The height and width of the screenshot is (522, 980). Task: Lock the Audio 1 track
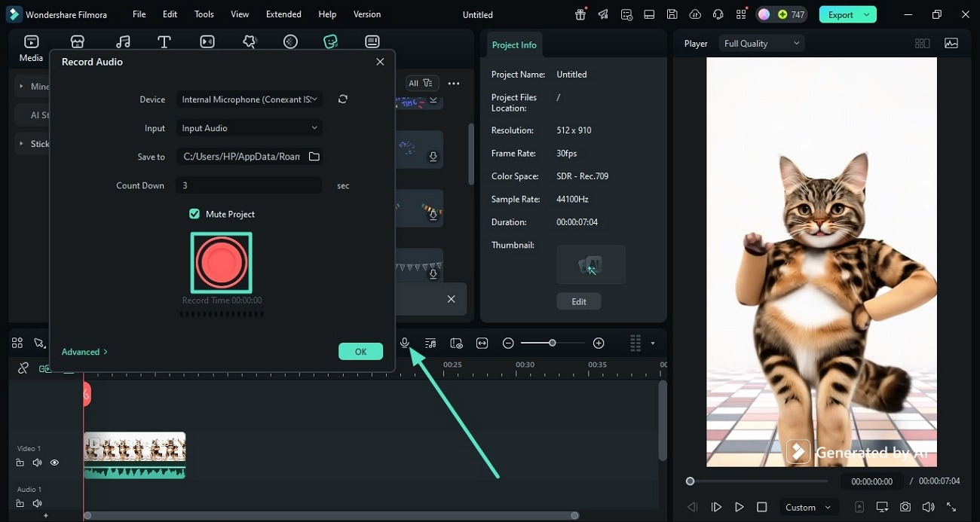pyautogui.click(x=20, y=503)
